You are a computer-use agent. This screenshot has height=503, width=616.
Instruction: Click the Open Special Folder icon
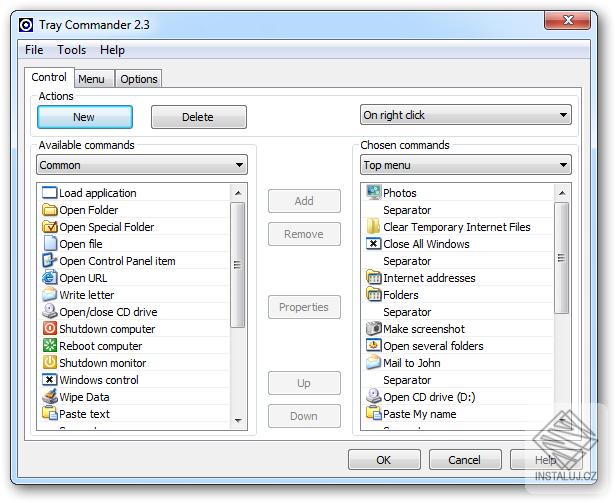50,226
